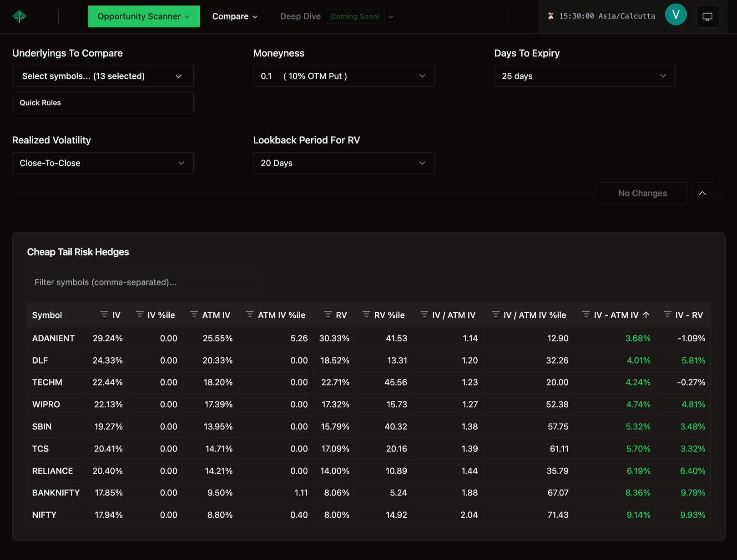Click the monitor display icon

707,17
